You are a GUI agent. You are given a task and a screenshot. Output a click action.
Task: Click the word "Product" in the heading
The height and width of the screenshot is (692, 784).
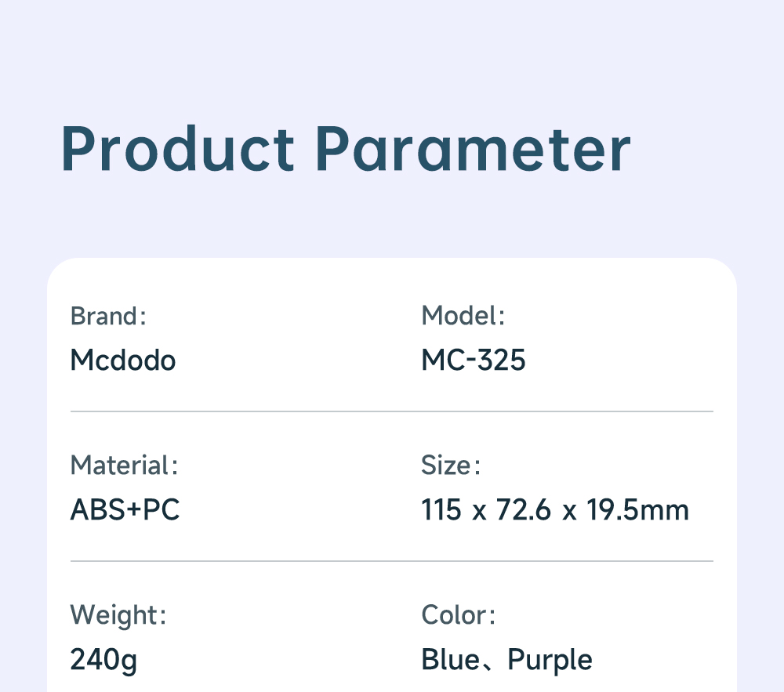(177, 149)
